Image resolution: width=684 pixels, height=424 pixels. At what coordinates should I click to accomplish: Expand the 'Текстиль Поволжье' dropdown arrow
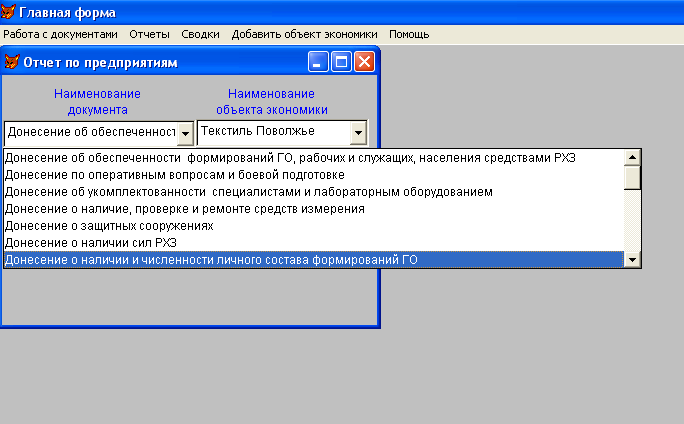(358, 132)
